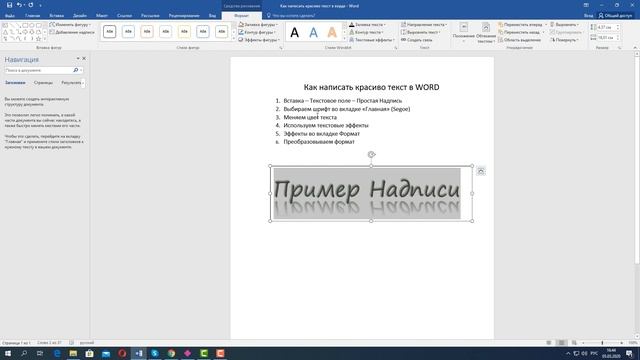Expand the shape styles gallery
Screen dimensions: 640x360
[234, 39]
